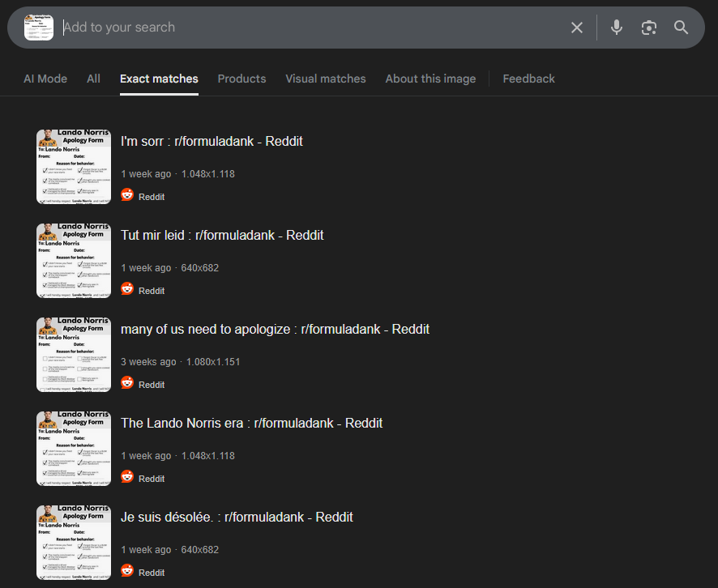The image size is (718, 588).
Task: Click thumbnail of 'The Lando Norris era' result
Action: [x=74, y=449]
